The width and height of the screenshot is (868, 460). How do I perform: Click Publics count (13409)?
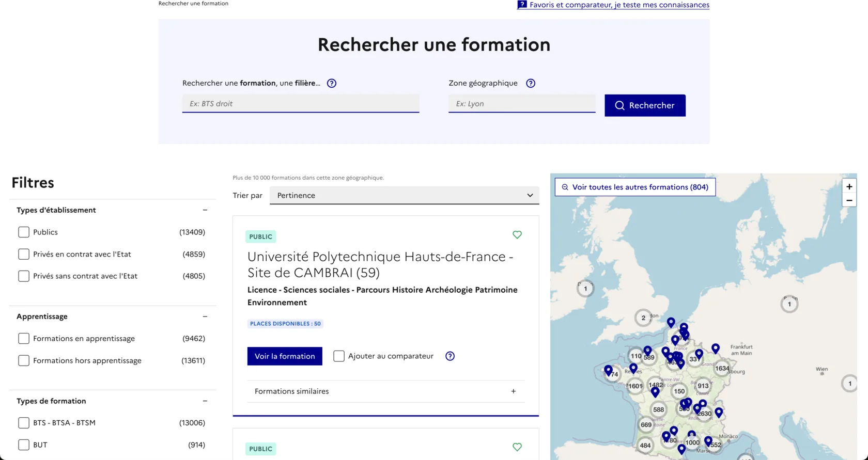(192, 232)
